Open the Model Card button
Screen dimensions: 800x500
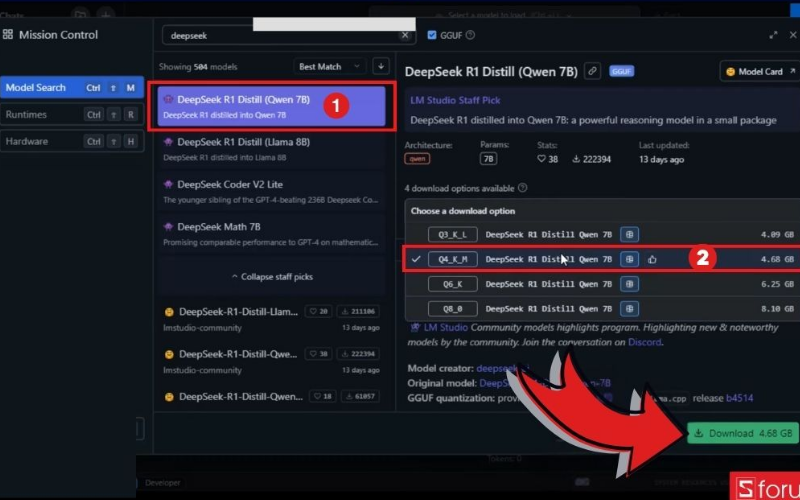coord(760,71)
